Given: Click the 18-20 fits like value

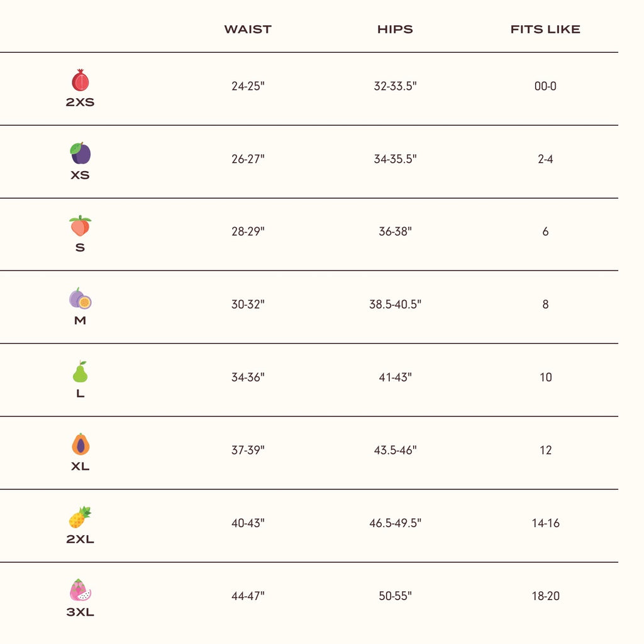Looking at the screenshot, I should pyautogui.click(x=545, y=596).
